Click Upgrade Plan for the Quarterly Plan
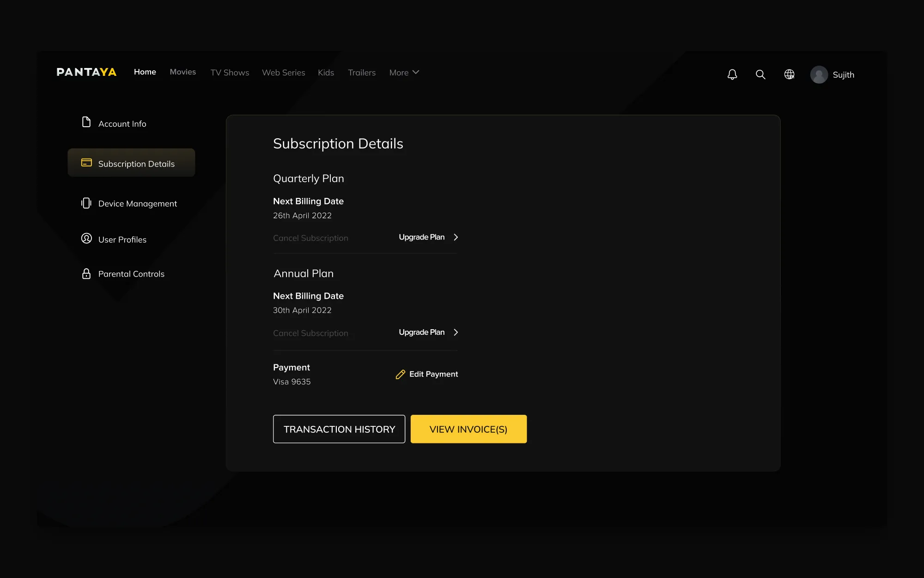924x578 pixels. click(x=422, y=237)
